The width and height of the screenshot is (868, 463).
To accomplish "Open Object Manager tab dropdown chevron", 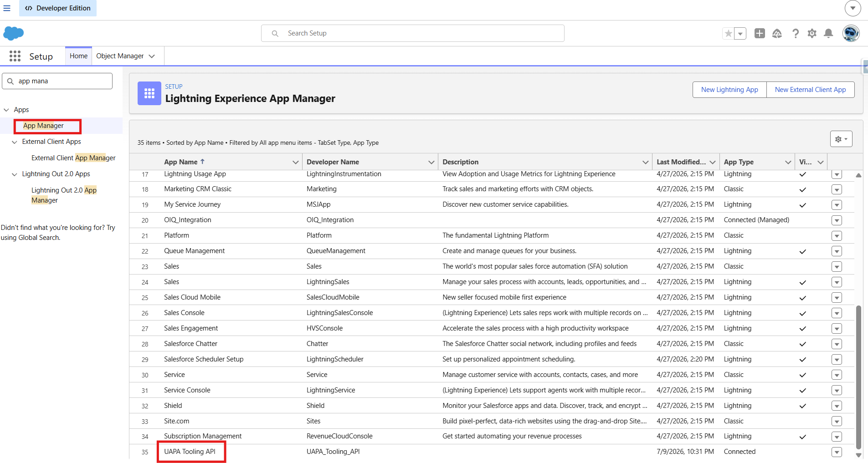I will point(152,56).
